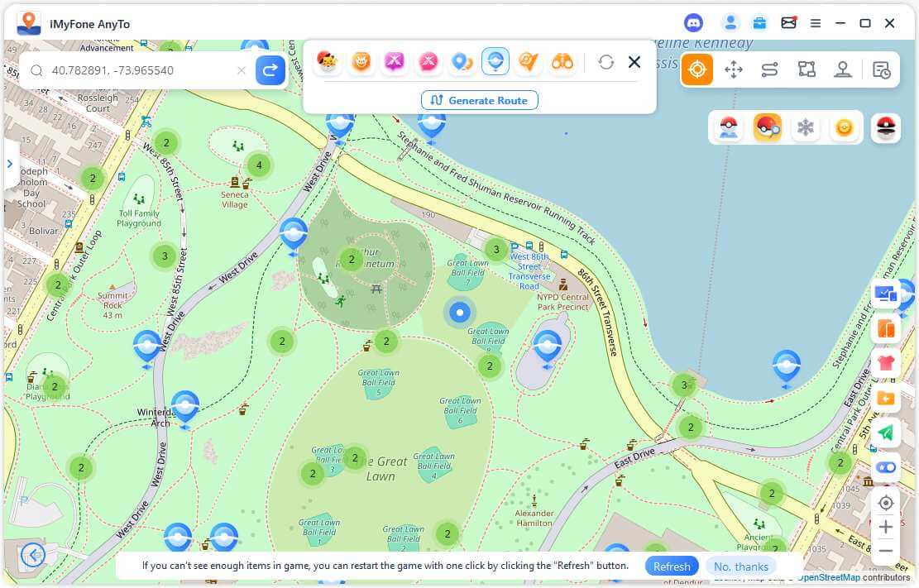Toggle the blue star switch icon

click(886, 467)
